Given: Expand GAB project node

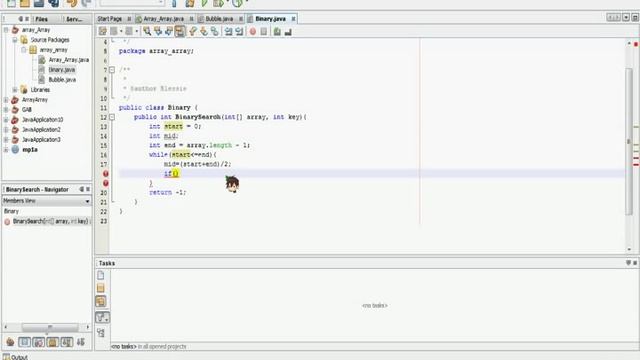Looking at the screenshot, I should [6, 110].
